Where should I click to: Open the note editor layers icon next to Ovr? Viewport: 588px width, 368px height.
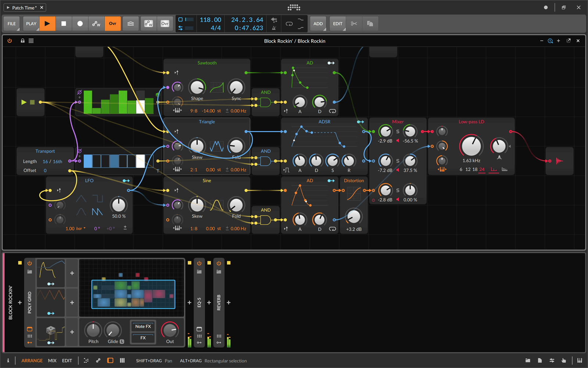pos(130,24)
